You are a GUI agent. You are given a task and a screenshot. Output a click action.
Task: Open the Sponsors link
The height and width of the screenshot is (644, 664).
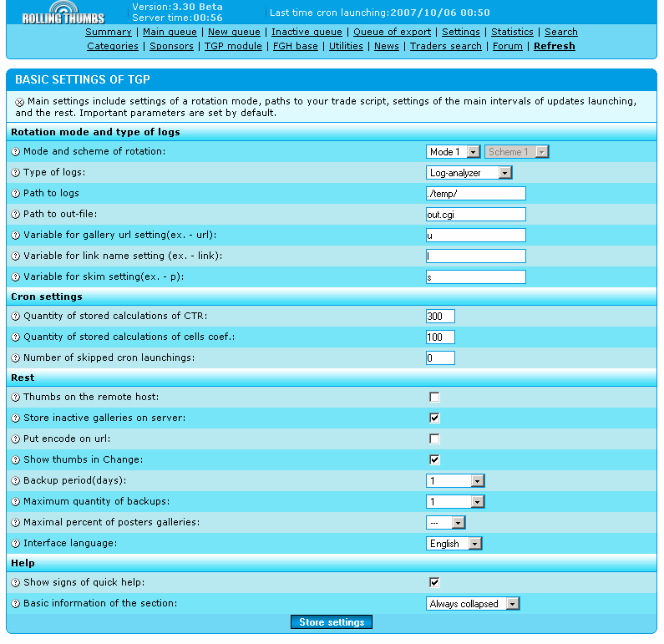(171, 46)
